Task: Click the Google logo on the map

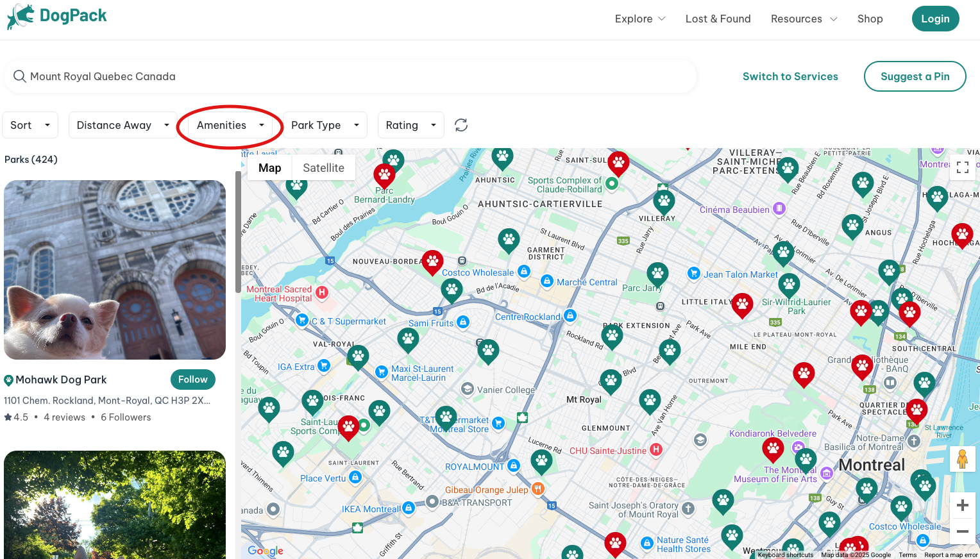Action: point(265,550)
